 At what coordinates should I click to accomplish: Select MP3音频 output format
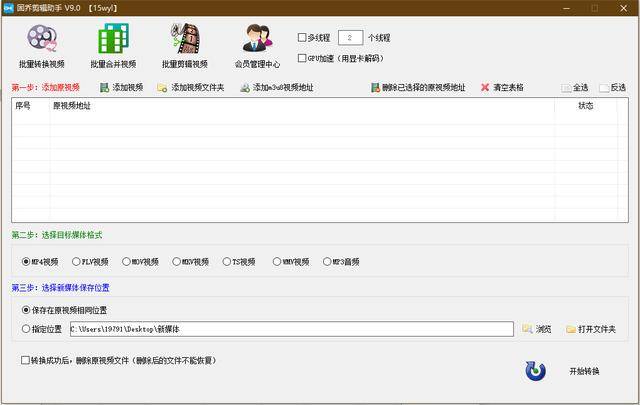click(x=327, y=262)
